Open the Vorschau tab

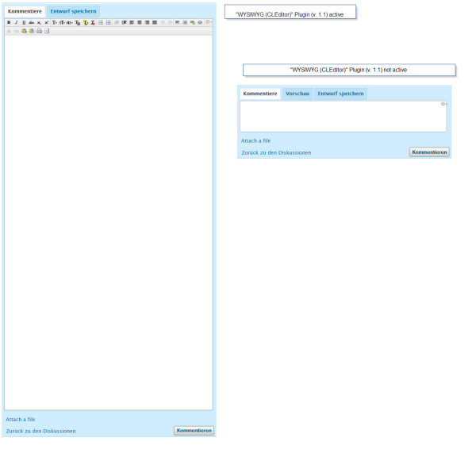click(297, 94)
